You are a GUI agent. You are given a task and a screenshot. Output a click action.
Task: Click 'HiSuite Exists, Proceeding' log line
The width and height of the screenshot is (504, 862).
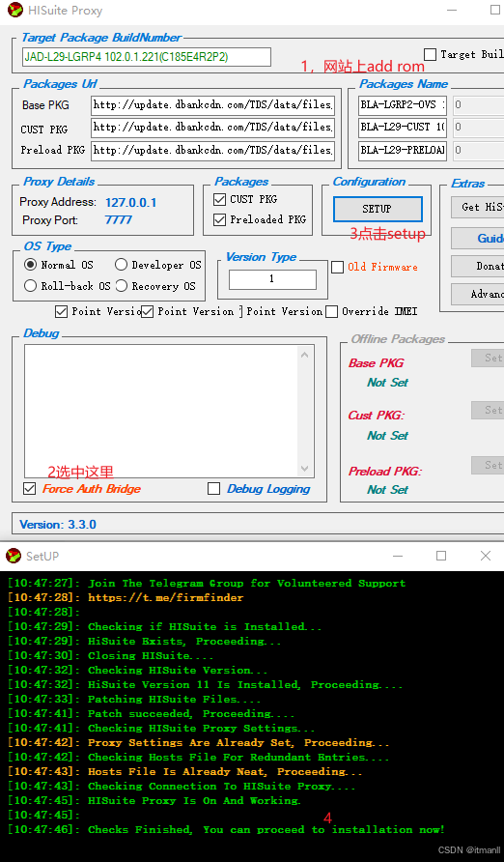point(184,641)
